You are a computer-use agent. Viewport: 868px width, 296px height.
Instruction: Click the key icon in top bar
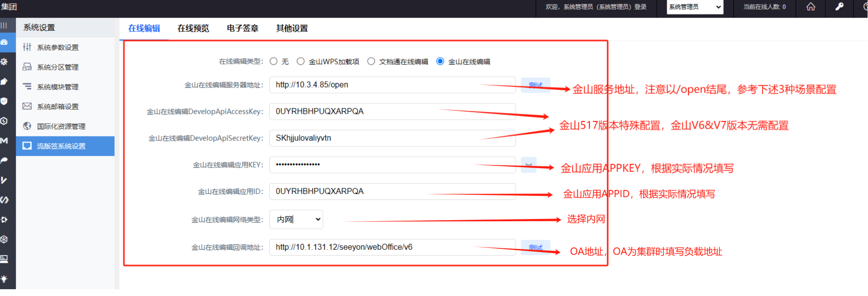(839, 7)
